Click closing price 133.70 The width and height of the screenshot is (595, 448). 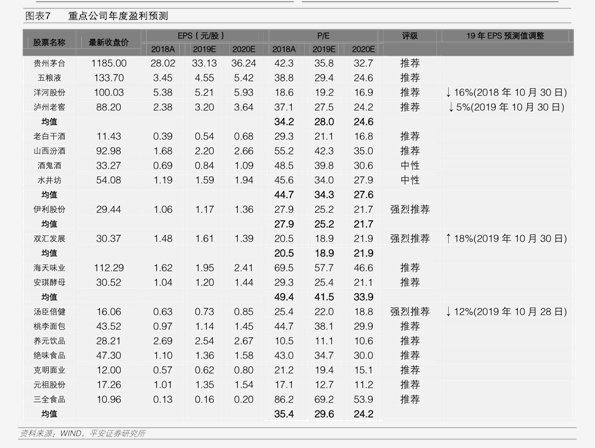point(109,78)
